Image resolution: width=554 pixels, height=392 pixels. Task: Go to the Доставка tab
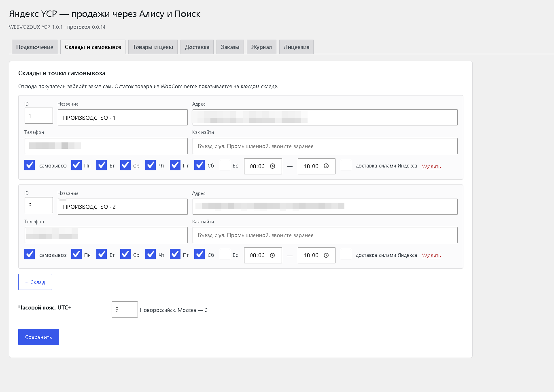(x=197, y=47)
